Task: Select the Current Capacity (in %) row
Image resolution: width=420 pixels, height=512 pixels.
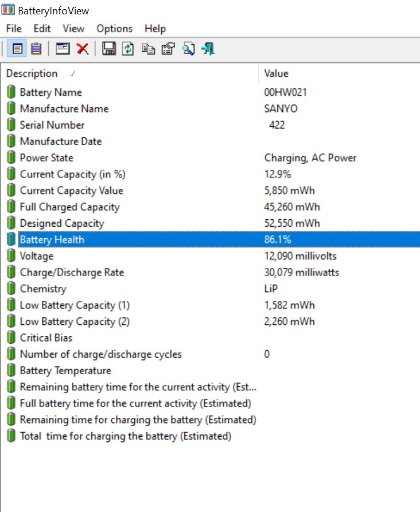Action: tap(211, 174)
